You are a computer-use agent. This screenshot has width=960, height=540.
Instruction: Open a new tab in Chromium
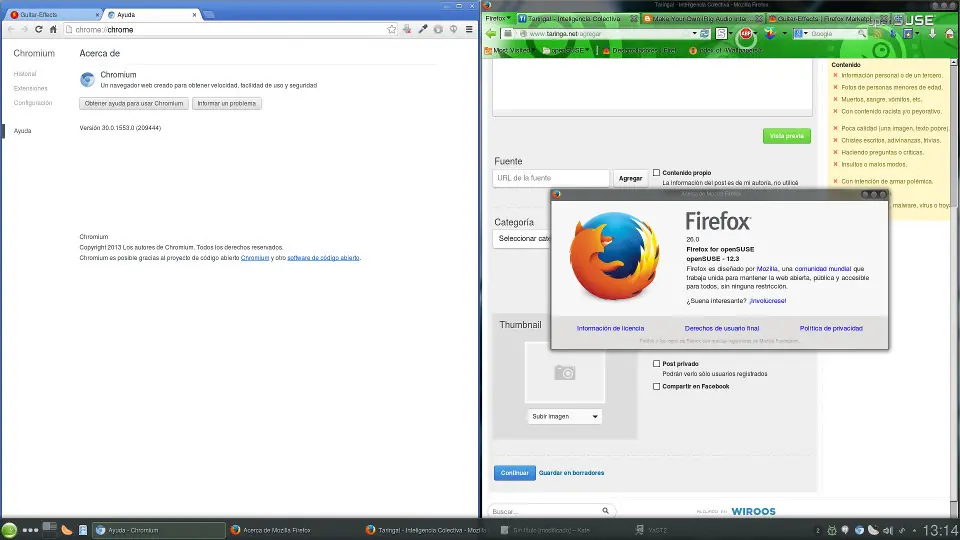click(x=209, y=15)
